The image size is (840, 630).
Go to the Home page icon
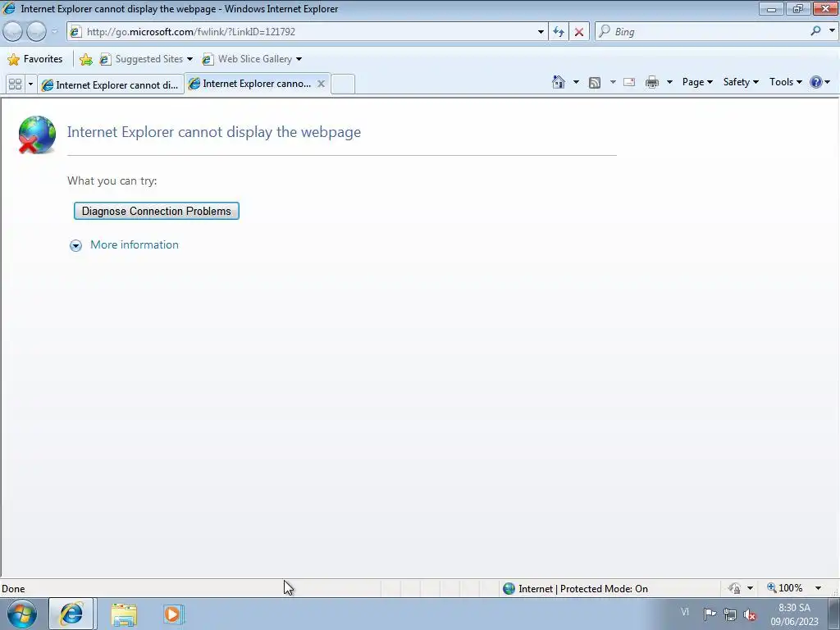point(558,82)
